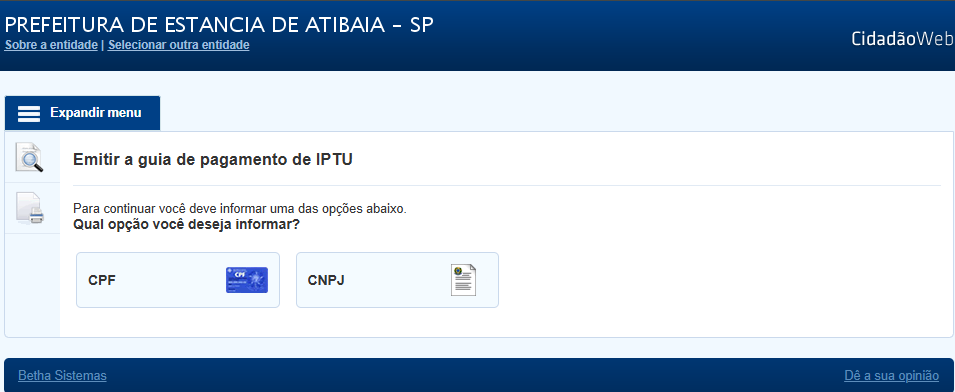955x392 pixels.
Task: Click the Prefeitura de Estancia de Atibaia title
Action: (x=219, y=25)
